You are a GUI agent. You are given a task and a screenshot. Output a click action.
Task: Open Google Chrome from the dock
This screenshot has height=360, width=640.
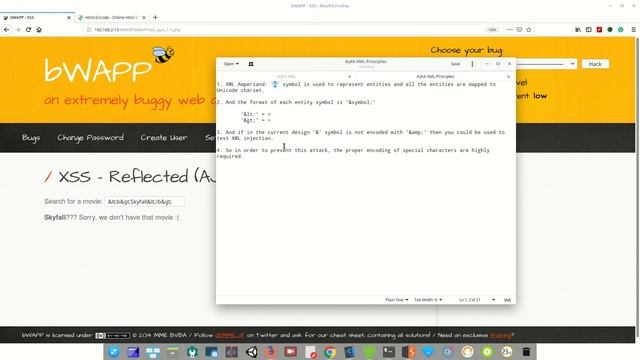tap(330, 352)
